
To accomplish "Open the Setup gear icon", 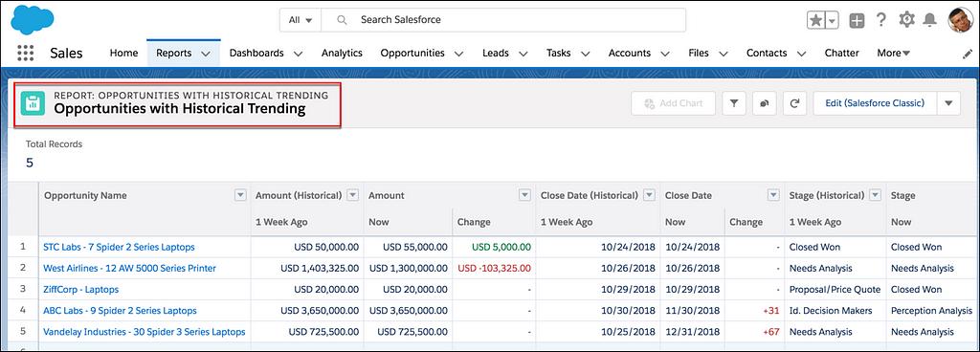I will [x=907, y=20].
